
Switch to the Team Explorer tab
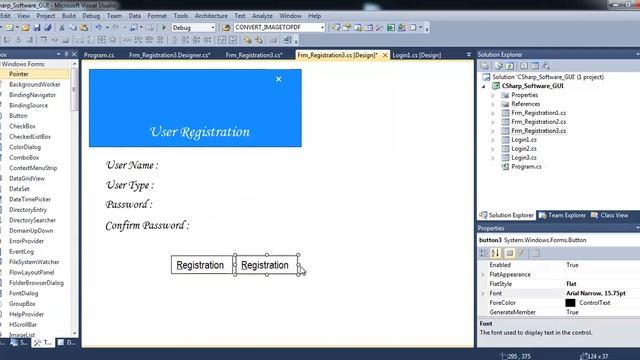pyautogui.click(x=562, y=216)
